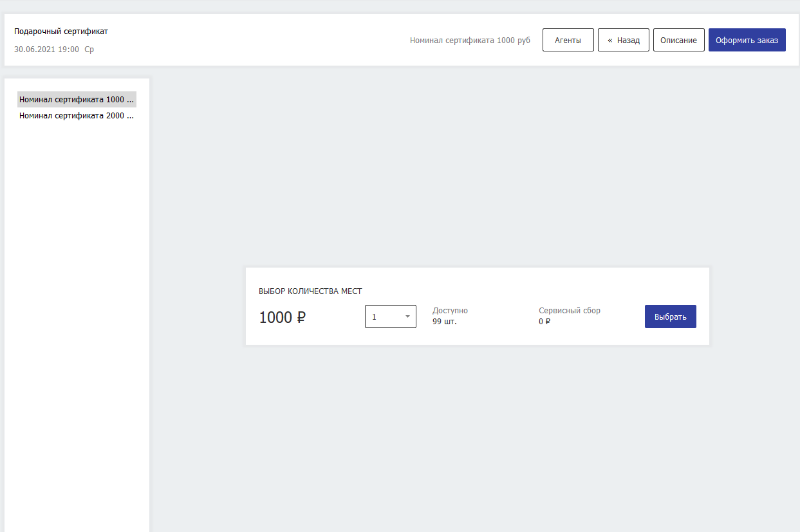The height and width of the screenshot is (532, 800).
Task: Click the Доступно label
Action: point(450,311)
